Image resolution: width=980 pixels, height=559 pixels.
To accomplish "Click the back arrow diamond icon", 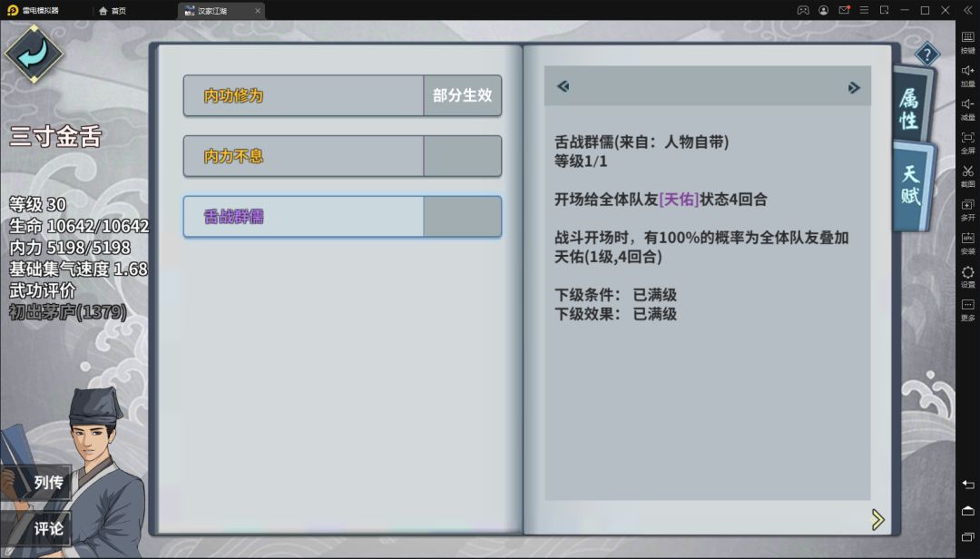I will [x=34, y=54].
